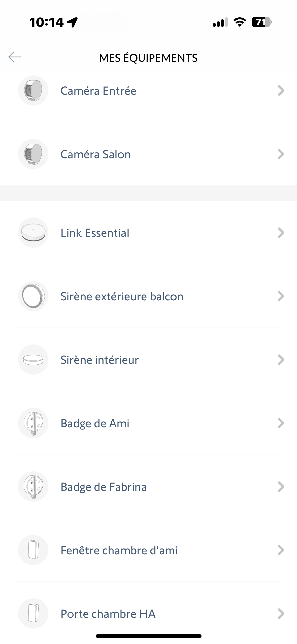Open the Caméra Salon entry

click(x=96, y=154)
